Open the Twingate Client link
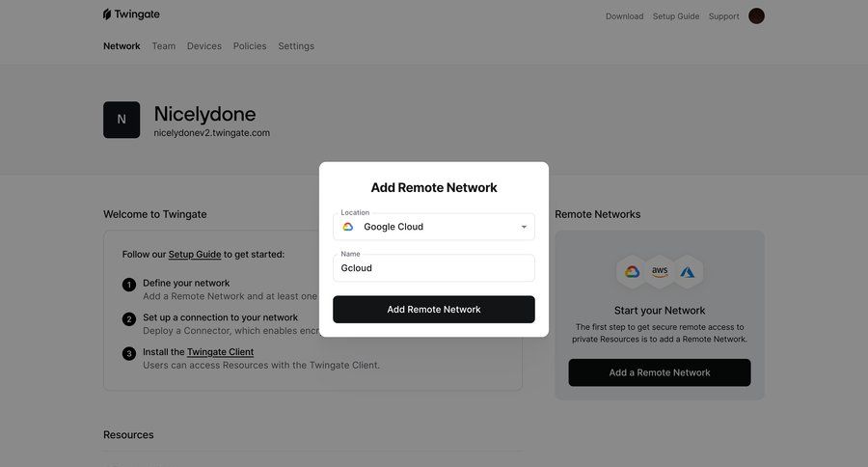 pyautogui.click(x=220, y=352)
